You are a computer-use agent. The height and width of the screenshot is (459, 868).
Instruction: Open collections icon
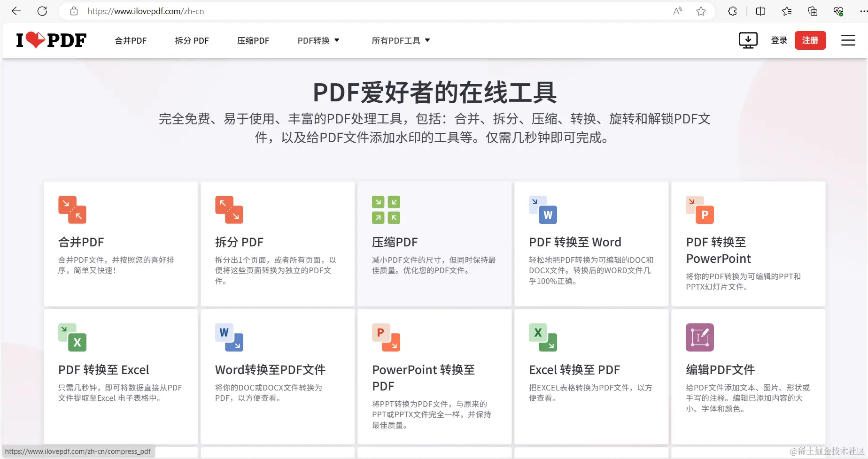(x=813, y=11)
